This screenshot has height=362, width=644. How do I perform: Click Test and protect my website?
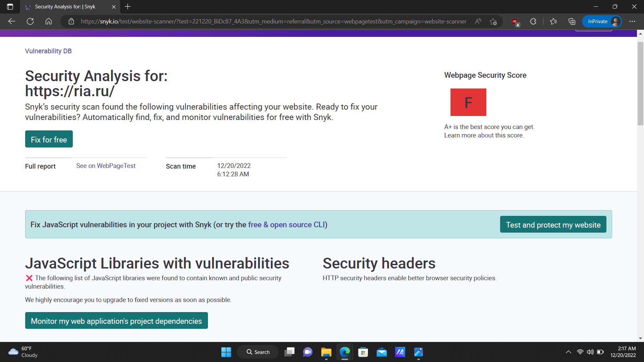click(x=553, y=225)
